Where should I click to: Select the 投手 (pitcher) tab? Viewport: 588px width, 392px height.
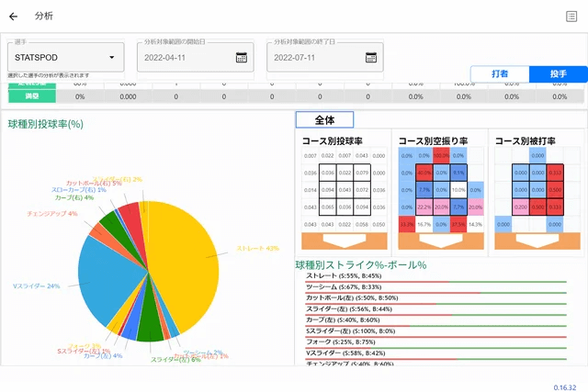point(559,74)
